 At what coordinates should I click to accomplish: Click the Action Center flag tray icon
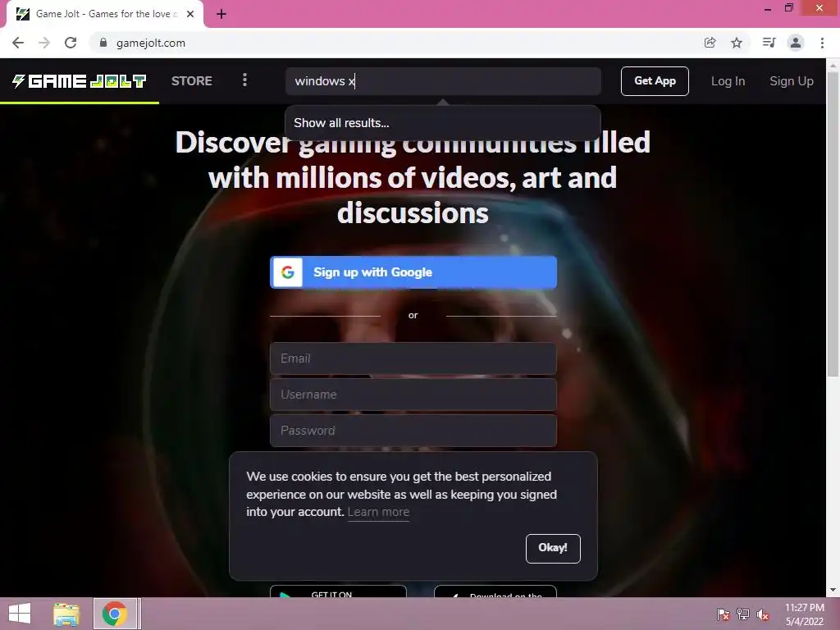[x=724, y=614]
